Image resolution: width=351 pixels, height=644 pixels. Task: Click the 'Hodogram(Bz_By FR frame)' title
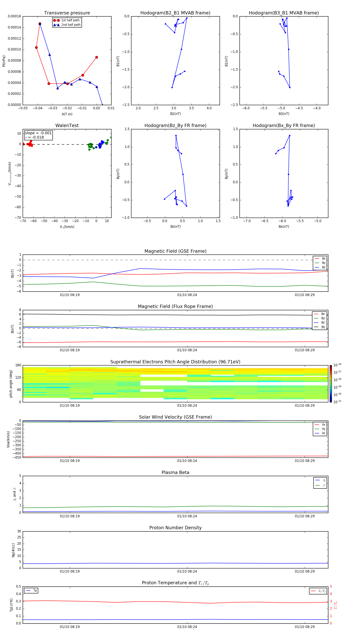[175, 125]
